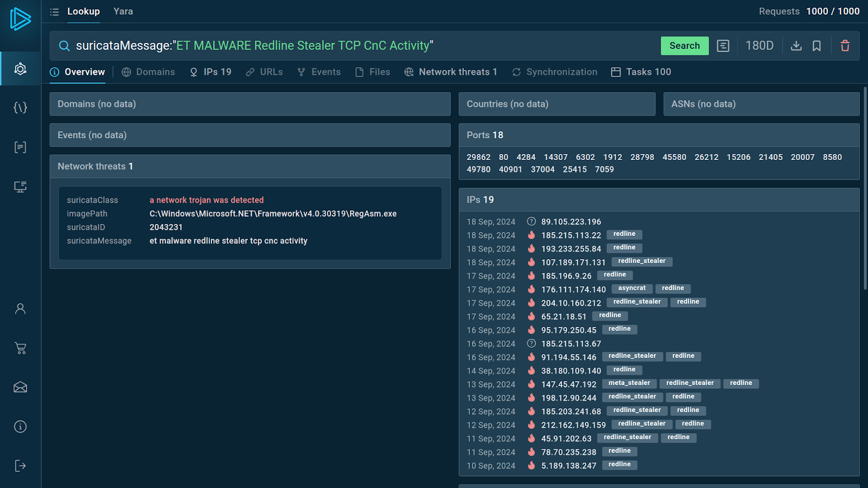Switch to the Lookup tab
Image resolution: width=868 pixels, height=488 pixels.
click(84, 11)
